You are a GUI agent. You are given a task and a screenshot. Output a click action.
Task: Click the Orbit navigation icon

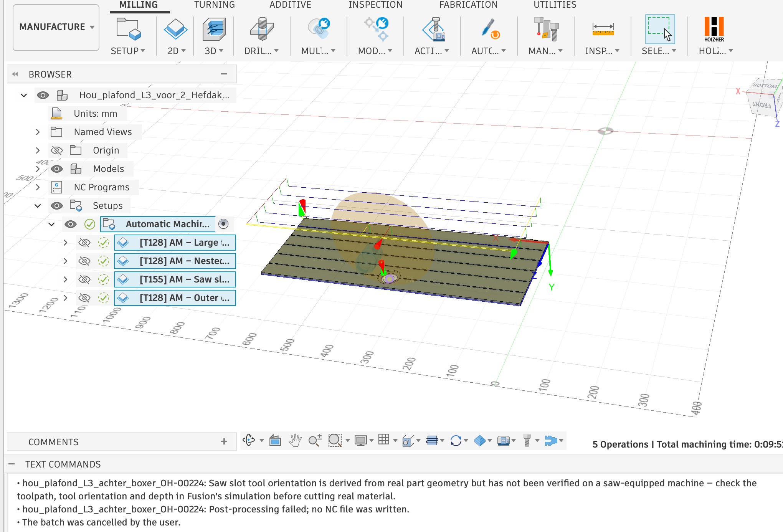click(x=249, y=440)
